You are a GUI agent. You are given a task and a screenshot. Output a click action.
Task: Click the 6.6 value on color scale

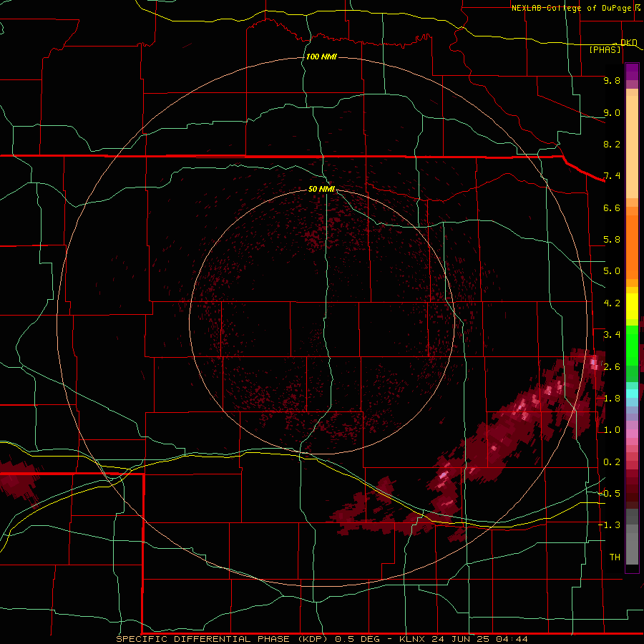[612, 208]
